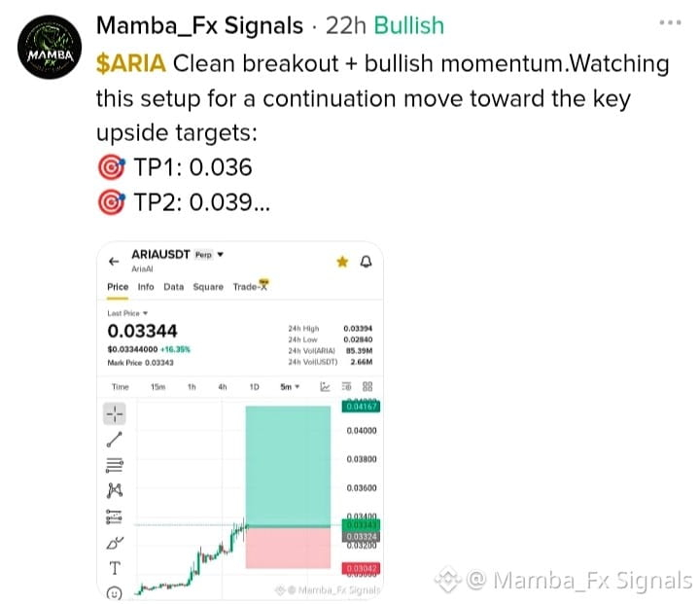Open the chart indicators icon

(x=325, y=386)
